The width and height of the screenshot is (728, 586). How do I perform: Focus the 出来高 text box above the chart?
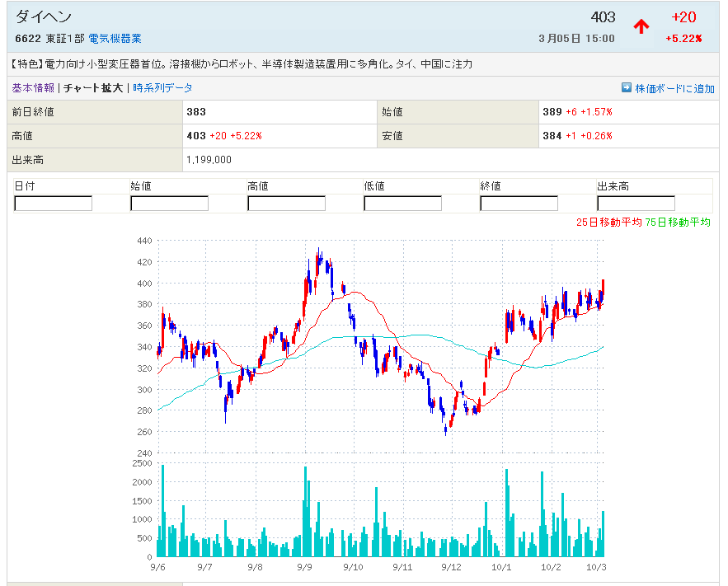pyautogui.click(x=636, y=204)
